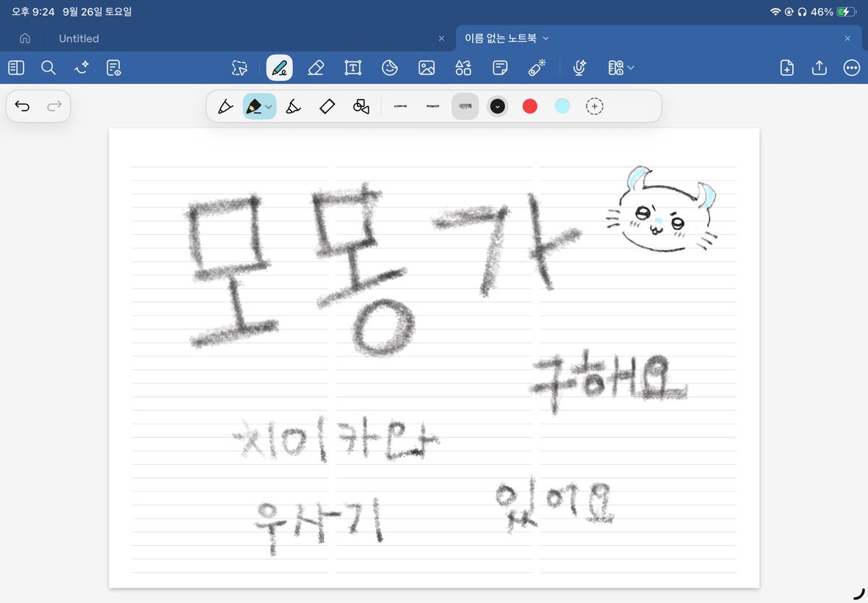
Task: Insert an image with the Image tool
Action: [x=427, y=68]
